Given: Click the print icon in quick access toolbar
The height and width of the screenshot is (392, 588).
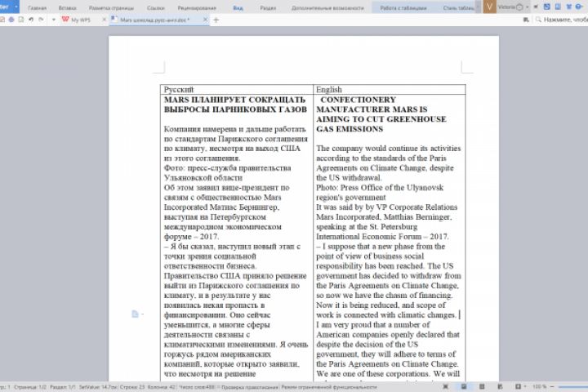Looking at the screenshot, I should (11, 20).
